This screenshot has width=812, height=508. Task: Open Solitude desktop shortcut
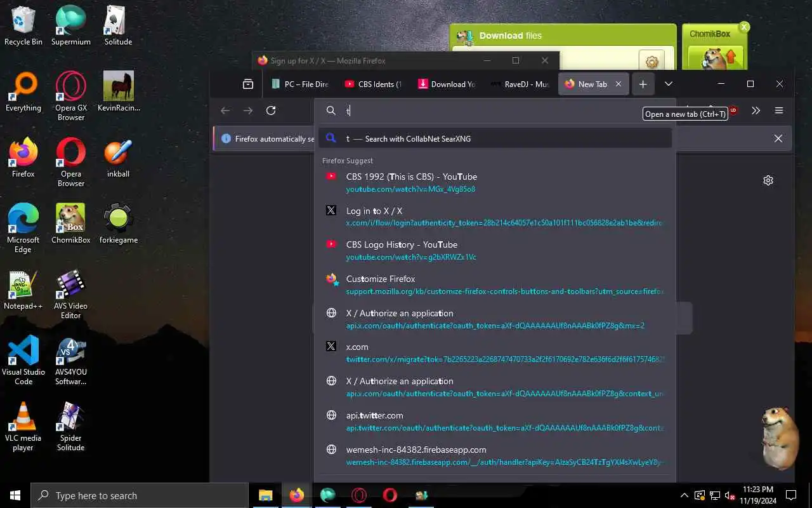click(119, 25)
